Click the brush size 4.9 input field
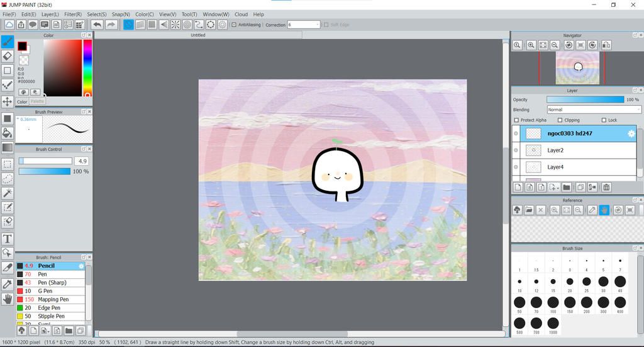Screen dimensions: 644x347 coord(82,161)
